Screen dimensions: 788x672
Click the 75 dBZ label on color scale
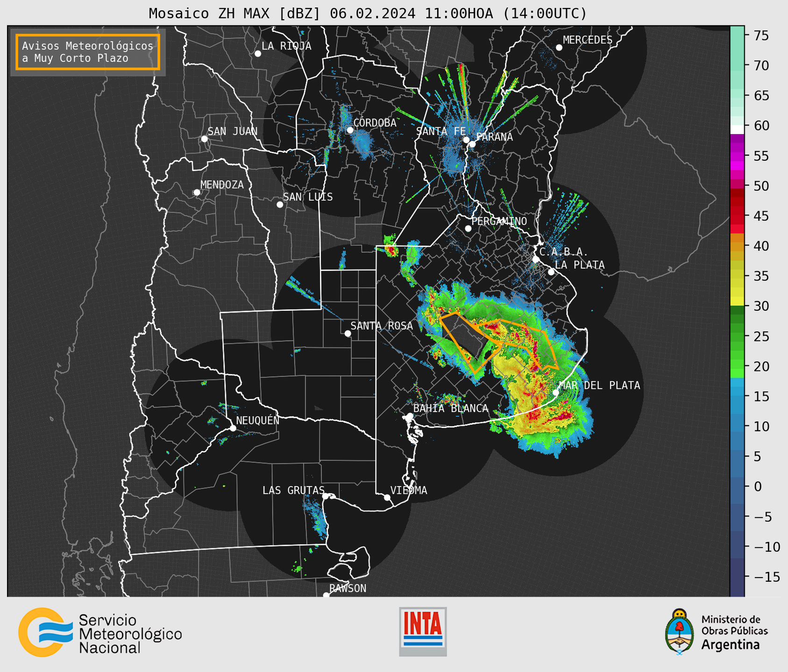[x=761, y=36]
